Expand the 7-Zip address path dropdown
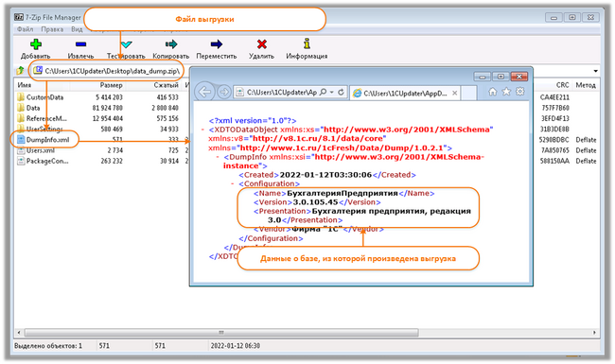615x364 pixels. tap(595, 71)
